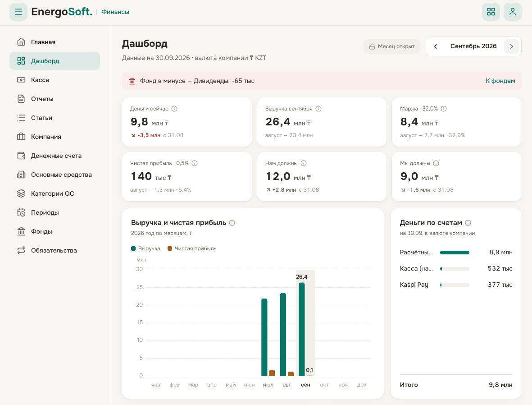Open Категории ОС section
Screen dimensions: 532x405
[x=55, y=193]
